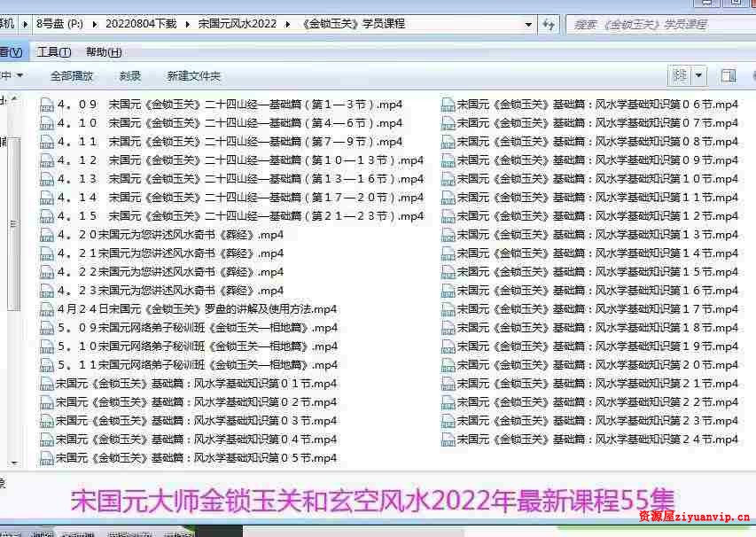Select file 风水学基础知识第14节.mp4

coord(589,253)
